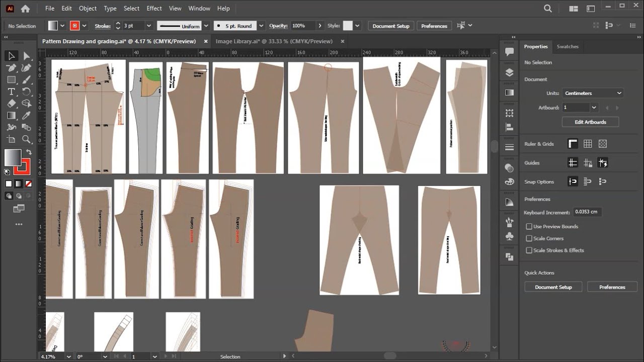Screen dimensions: 644x362
Task: Click the red stroke color swatch in toolbar
Action: click(23, 166)
